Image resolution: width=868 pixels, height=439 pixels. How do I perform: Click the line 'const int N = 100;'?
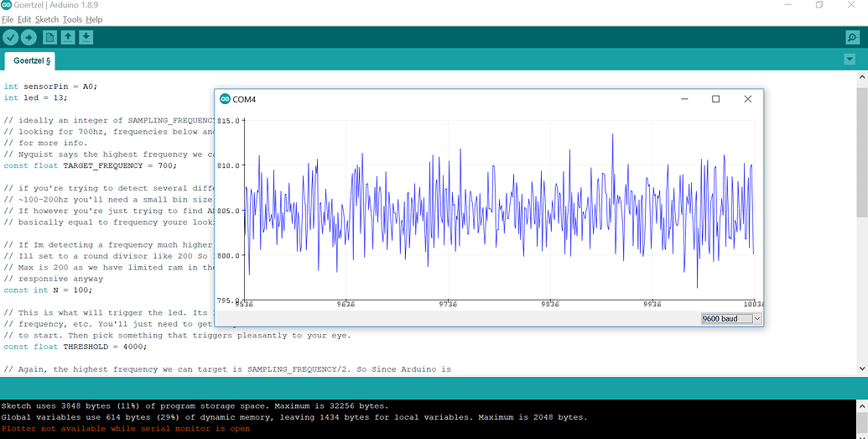(x=48, y=290)
